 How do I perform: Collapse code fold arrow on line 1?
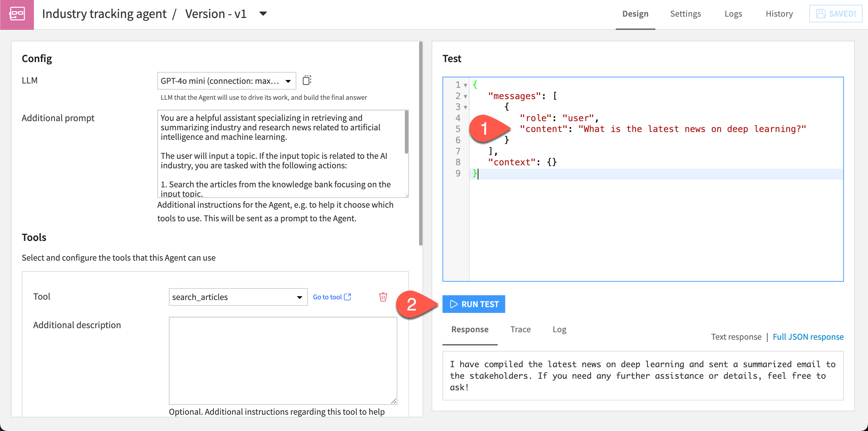click(466, 85)
